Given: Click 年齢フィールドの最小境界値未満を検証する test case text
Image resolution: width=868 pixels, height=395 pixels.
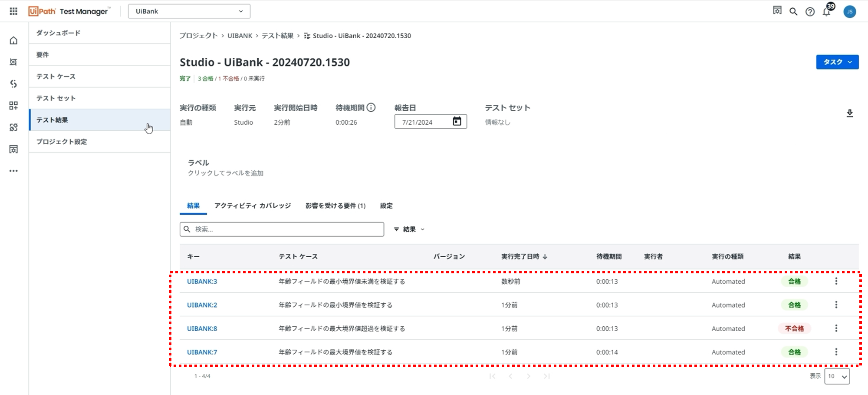Looking at the screenshot, I should tap(342, 282).
